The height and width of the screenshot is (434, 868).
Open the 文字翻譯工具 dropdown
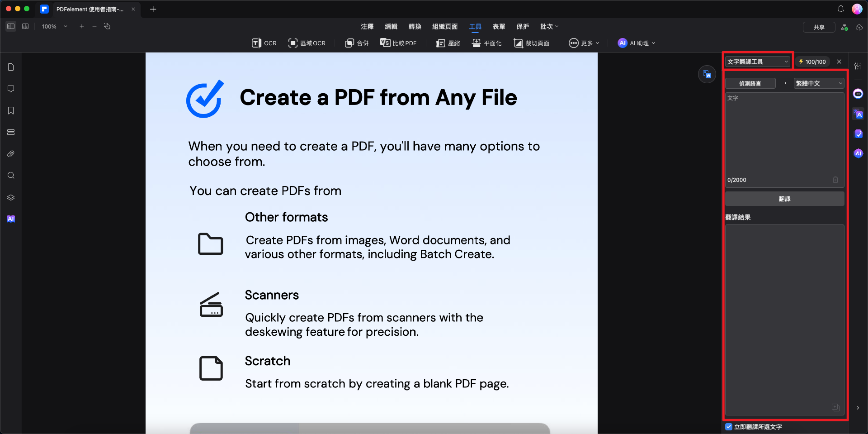pyautogui.click(x=758, y=62)
